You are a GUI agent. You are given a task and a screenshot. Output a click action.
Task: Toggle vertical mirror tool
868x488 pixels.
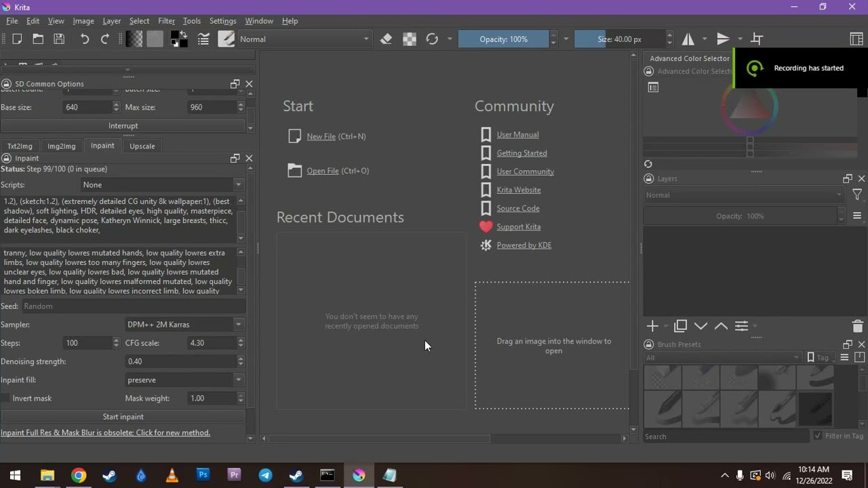coord(723,39)
